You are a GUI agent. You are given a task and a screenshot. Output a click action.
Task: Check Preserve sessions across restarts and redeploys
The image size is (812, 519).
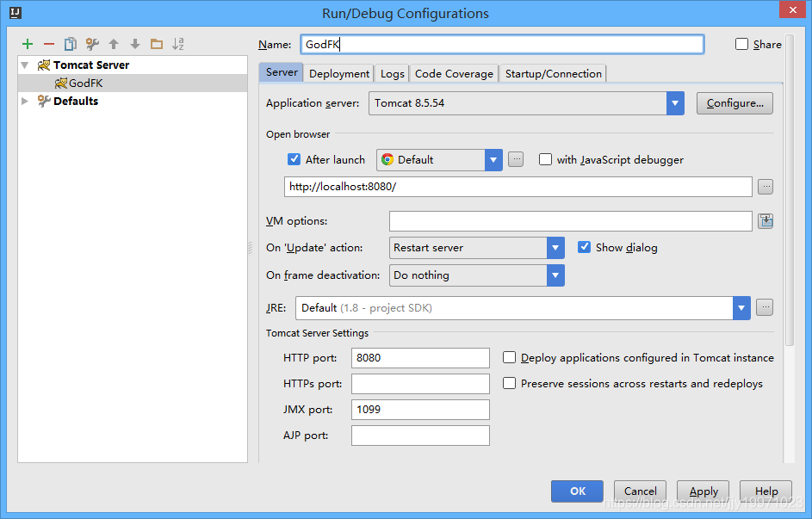510,383
